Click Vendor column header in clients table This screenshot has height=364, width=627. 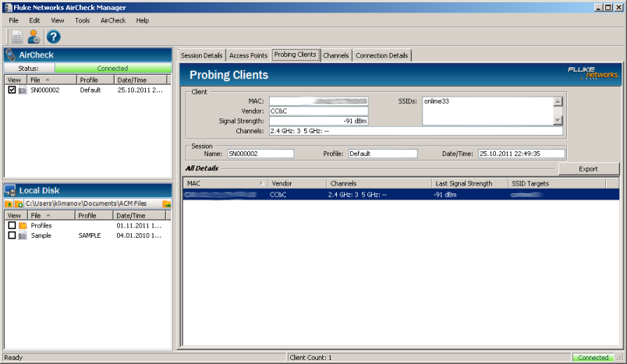[297, 183]
